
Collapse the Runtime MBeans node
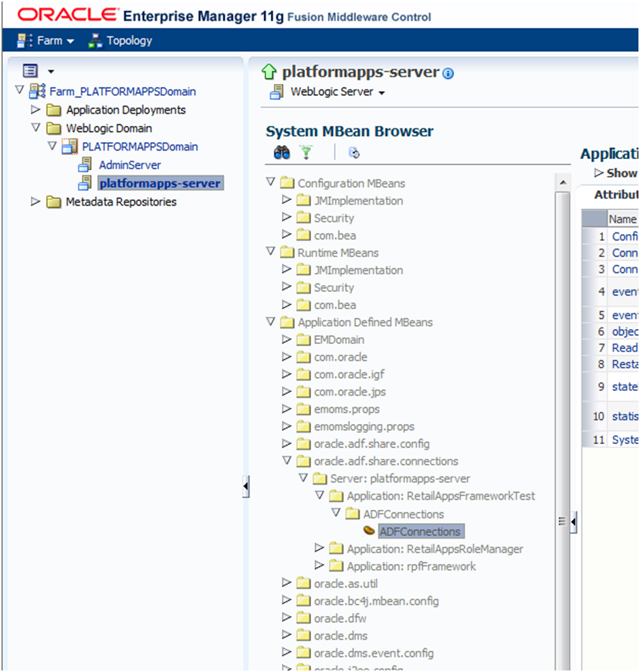[x=270, y=251]
